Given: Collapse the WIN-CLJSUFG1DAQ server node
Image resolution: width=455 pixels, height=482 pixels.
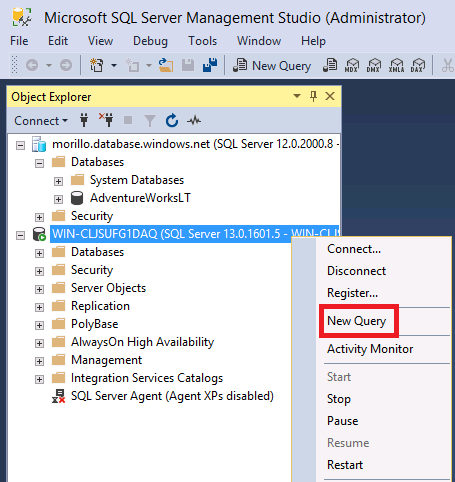Looking at the screenshot, I should click(x=21, y=235).
